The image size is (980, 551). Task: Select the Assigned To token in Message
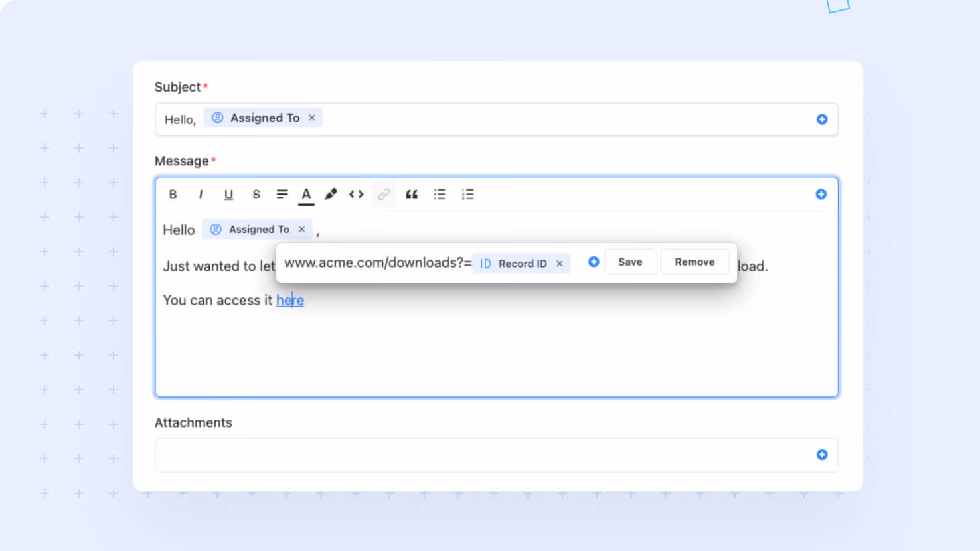pos(257,229)
